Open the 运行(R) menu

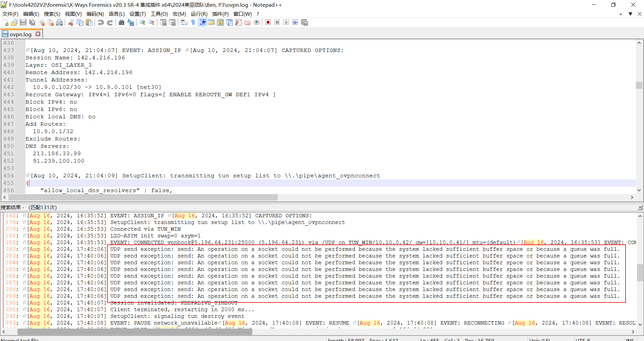pos(199,14)
